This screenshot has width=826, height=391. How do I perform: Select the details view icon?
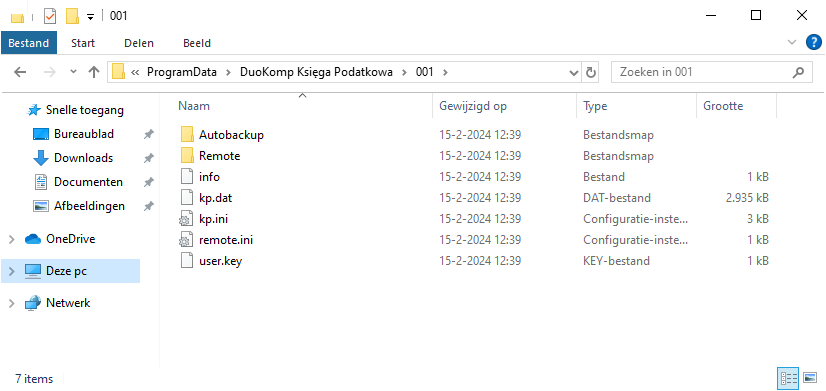tap(788, 378)
